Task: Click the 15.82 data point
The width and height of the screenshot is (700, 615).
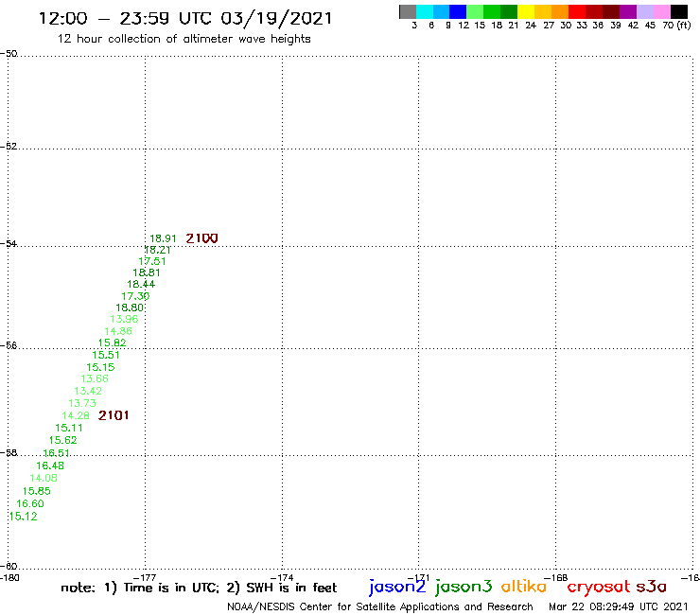Action: pos(112,343)
